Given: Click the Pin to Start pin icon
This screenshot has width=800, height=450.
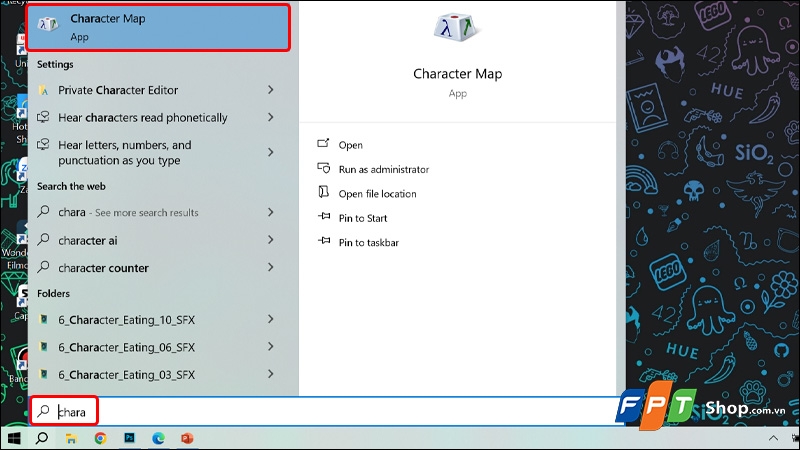Looking at the screenshot, I should click(324, 216).
